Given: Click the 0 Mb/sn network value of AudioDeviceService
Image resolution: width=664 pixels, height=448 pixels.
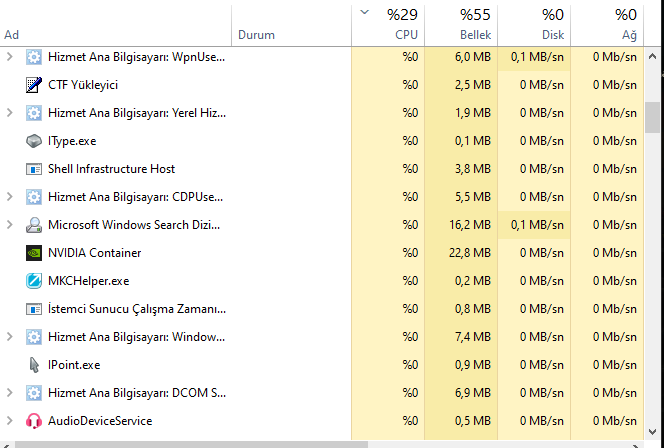Looking at the screenshot, I should tap(614, 421).
